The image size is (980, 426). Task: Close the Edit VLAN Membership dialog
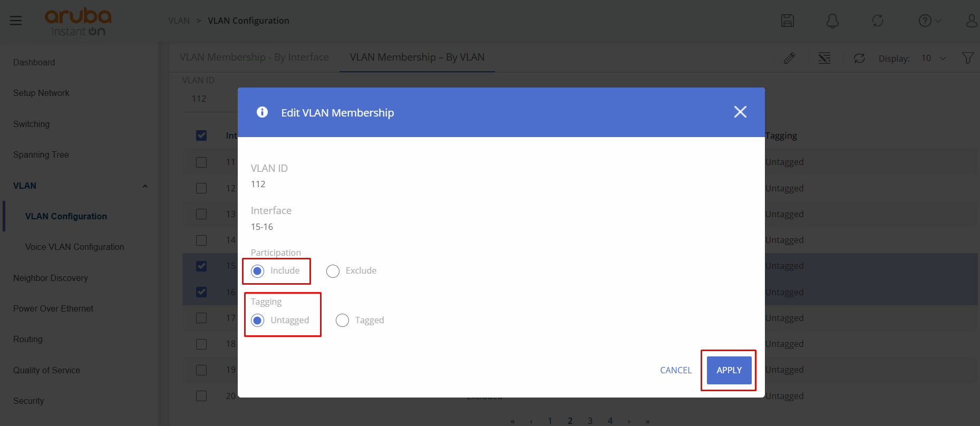[740, 112]
